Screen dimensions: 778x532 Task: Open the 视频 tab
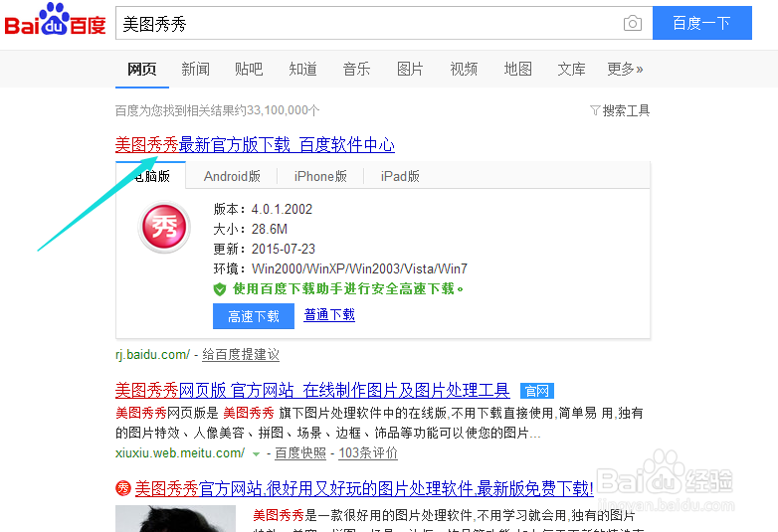pyautogui.click(x=464, y=70)
